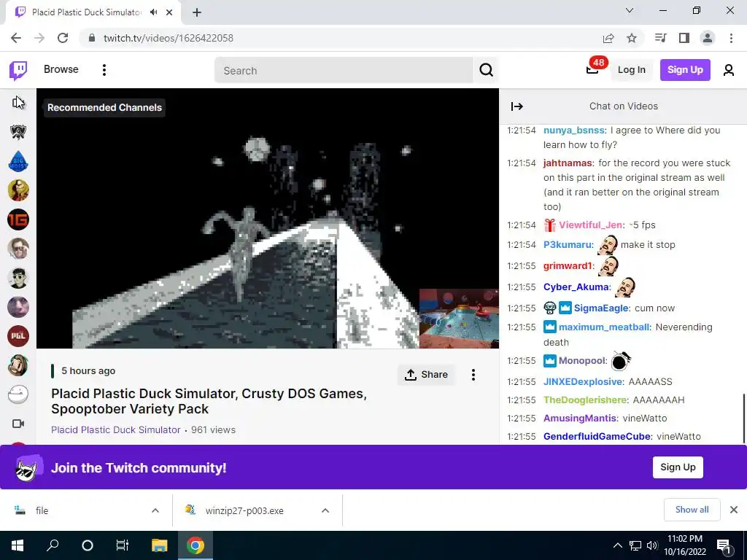
Task: Expand winzip27-p003.exe download options chevron
Action: pyautogui.click(x=325, y=510)
